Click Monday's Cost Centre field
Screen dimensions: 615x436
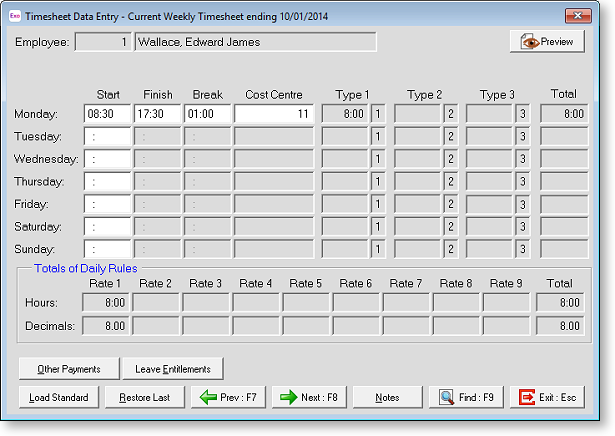point(274,114)
